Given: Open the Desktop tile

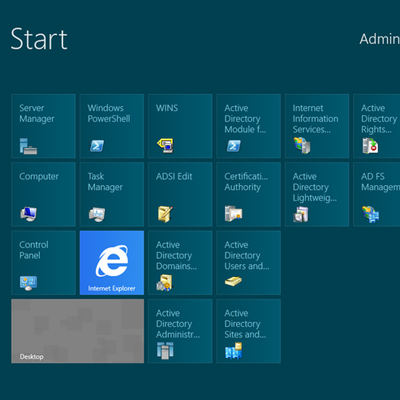Looking at the screenshot, I should 78,331.
